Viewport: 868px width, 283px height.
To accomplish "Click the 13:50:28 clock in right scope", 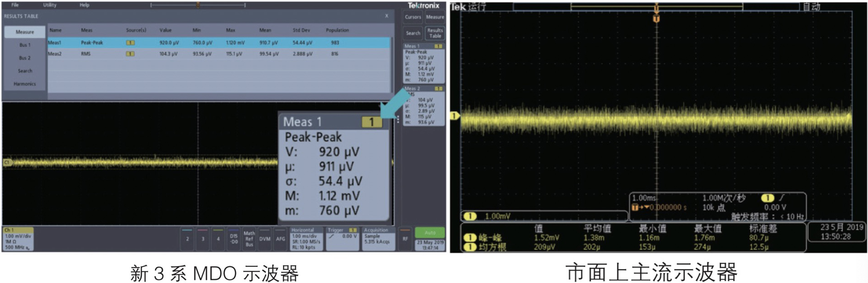I will [x=836, y=237].
